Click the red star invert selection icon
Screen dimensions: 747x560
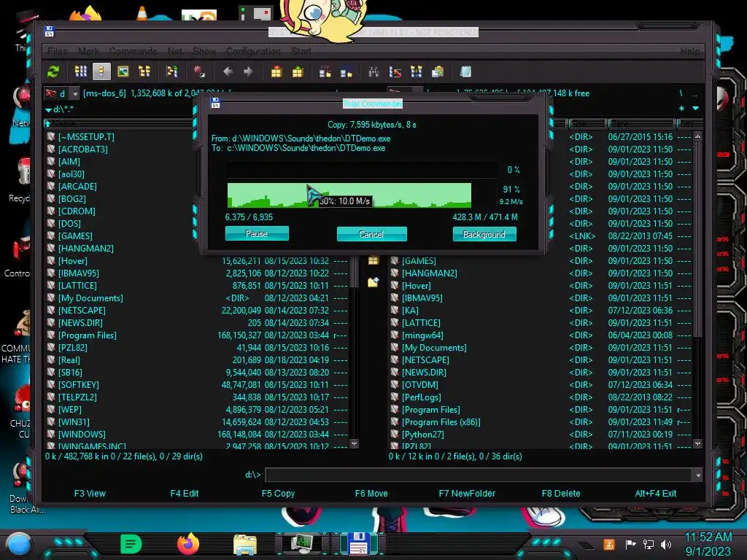(x=199, y=72)
